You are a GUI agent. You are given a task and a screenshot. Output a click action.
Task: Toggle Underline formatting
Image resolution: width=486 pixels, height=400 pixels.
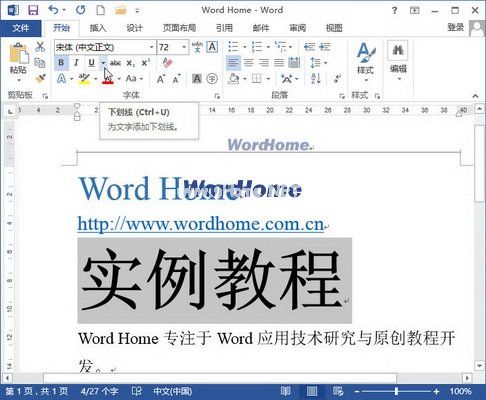91,63
